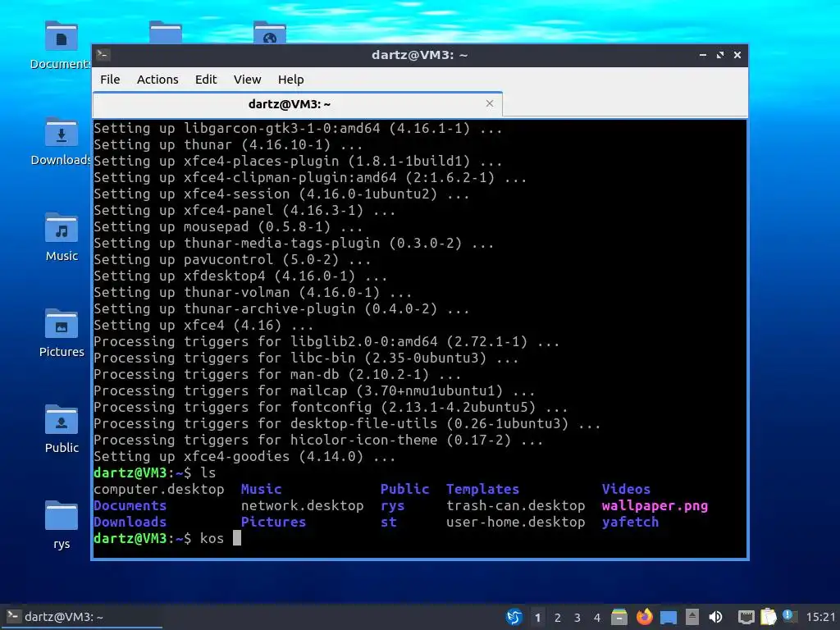Click 'Public' in terminal ls output

click(404, 489)
